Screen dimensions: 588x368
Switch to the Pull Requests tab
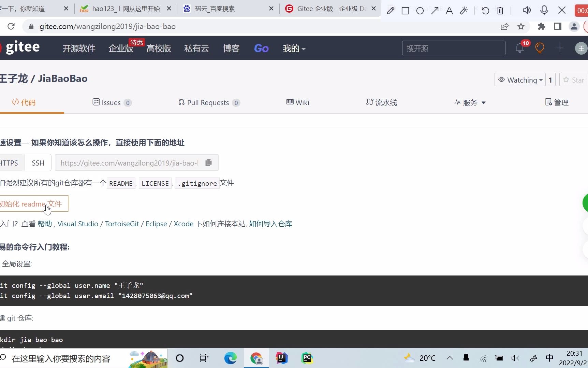(208, 102)
